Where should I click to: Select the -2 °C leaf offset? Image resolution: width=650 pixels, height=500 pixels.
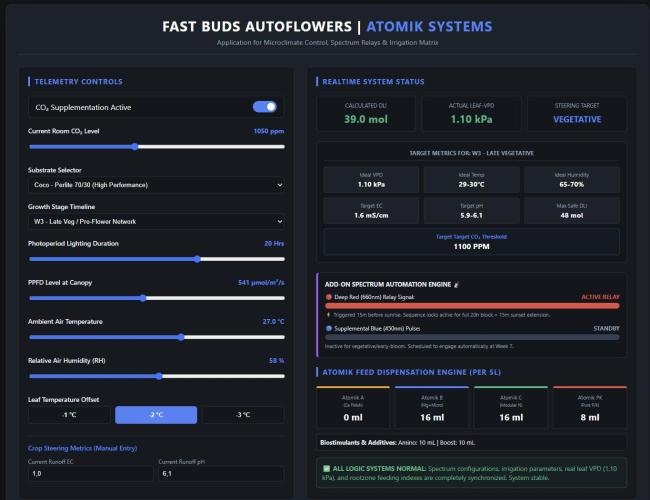(156, 415)
